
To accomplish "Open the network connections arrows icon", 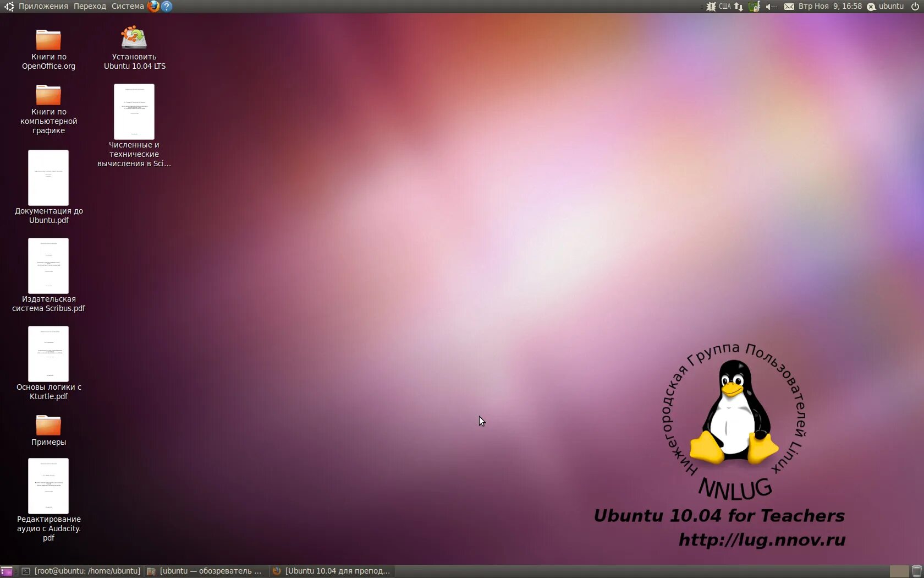I will pyautogui.click(x=739, y=6).
